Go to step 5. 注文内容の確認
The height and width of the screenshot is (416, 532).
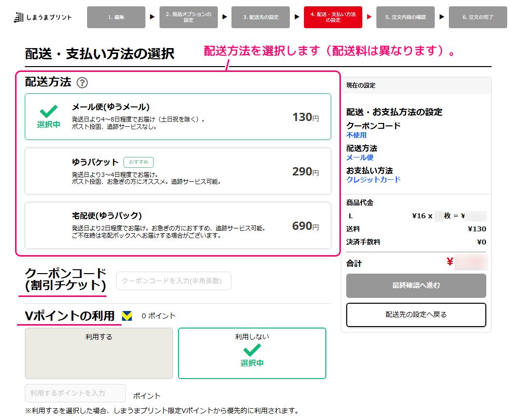405,17
